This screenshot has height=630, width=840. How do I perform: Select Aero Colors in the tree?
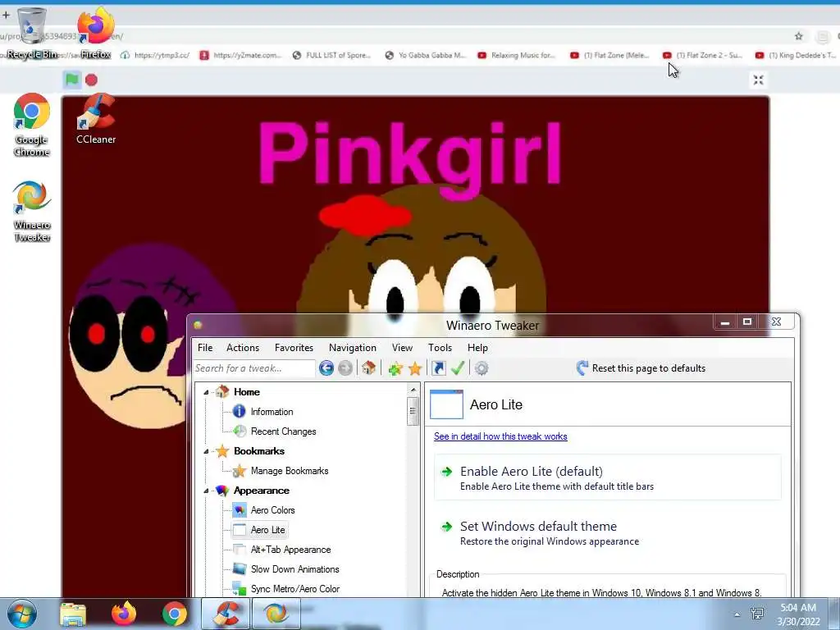pos(272,510)
